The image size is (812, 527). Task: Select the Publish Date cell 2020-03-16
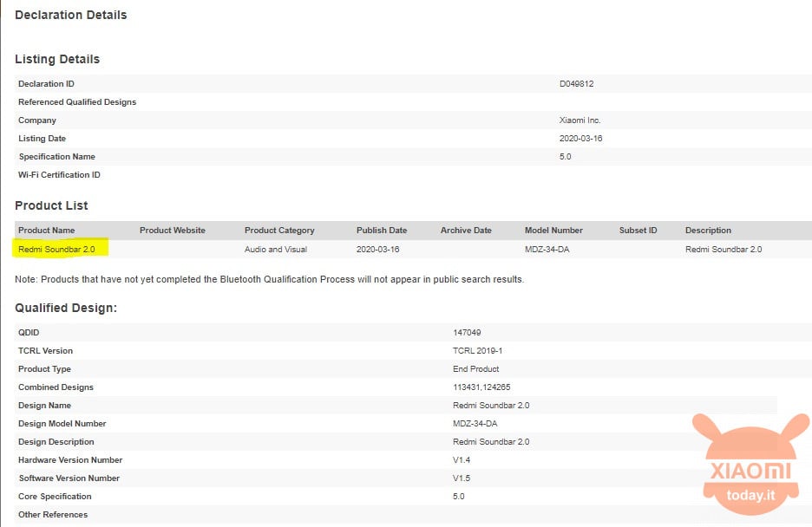[377, 250]
